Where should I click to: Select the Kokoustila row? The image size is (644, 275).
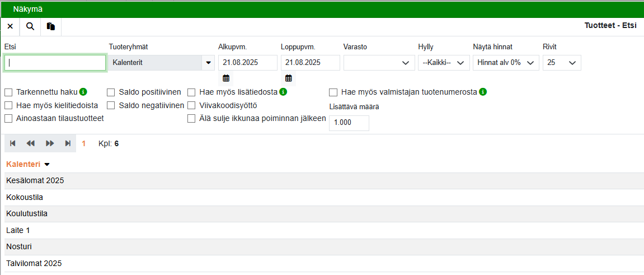[25, 197]
